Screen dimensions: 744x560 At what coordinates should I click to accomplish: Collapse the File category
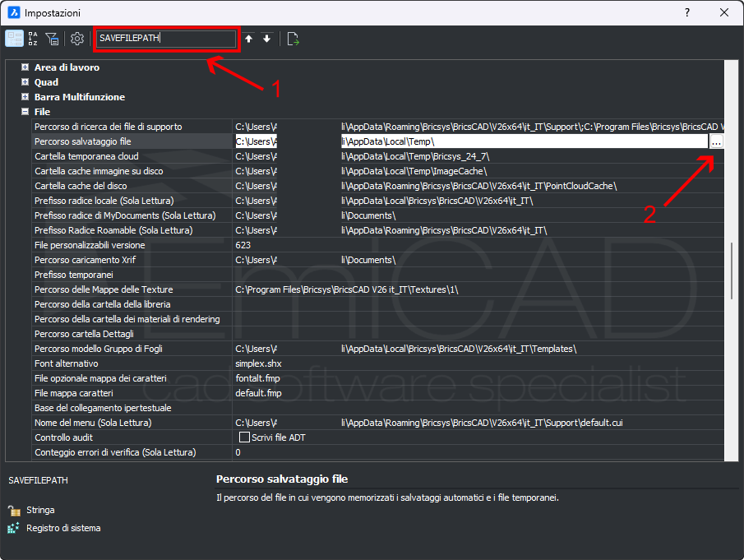point(25,112)
